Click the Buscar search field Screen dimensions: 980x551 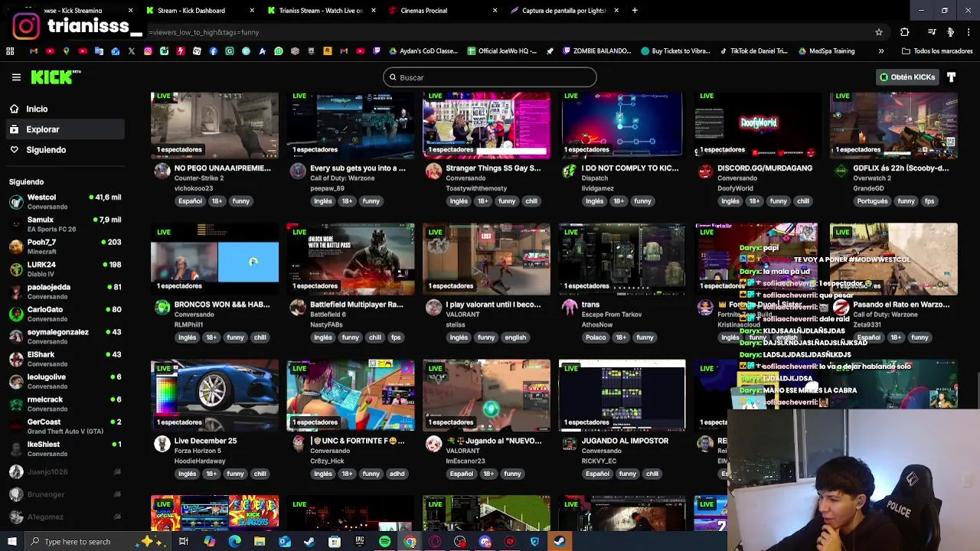[x=490, y=77]
